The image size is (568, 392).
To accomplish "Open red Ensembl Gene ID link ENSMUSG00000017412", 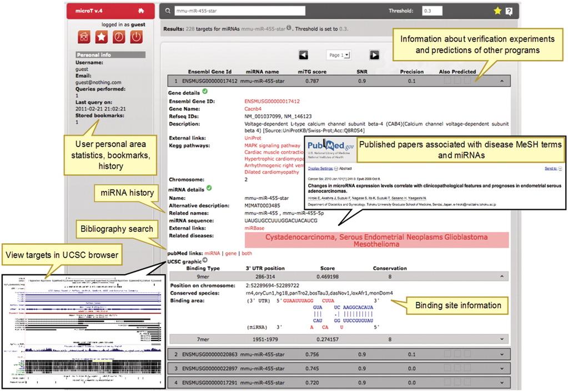I will click(x=272, y=102).
